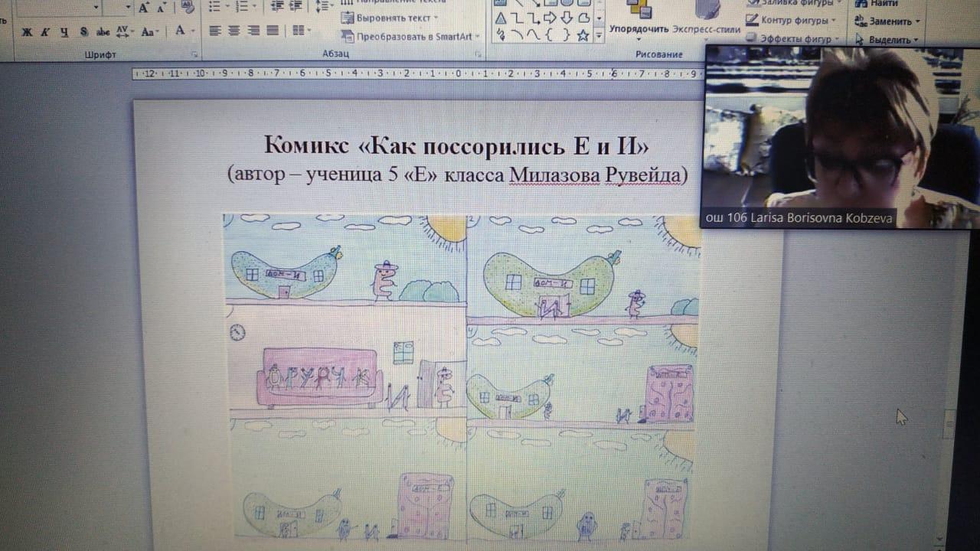Open the Заливка фигуры fill color

[x=792, y=3]
